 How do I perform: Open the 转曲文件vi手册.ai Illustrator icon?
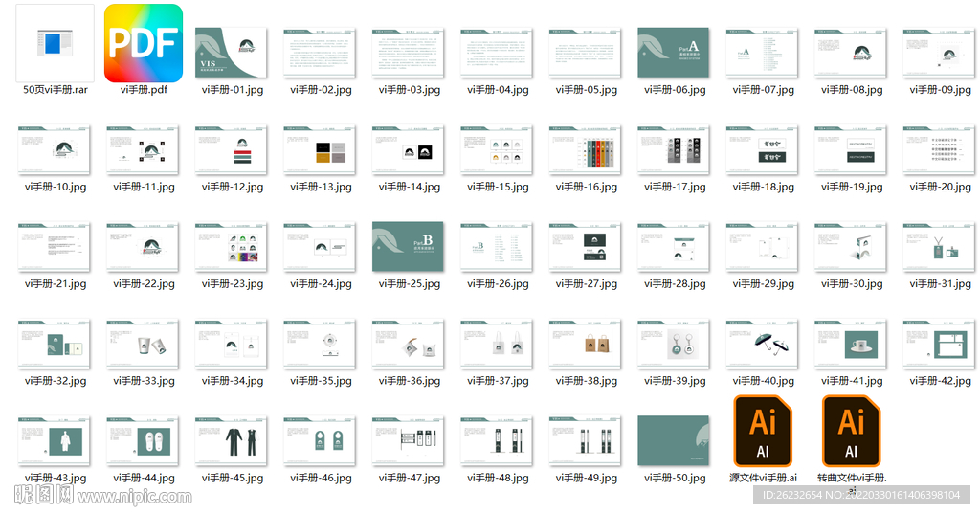(x=852, y=431)
